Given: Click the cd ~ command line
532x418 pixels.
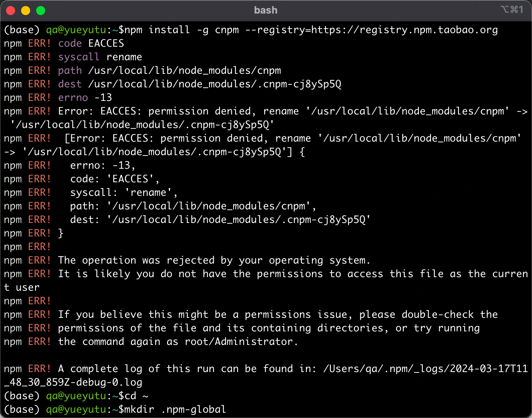Looking at the screenshot, I should coord(136,396).
